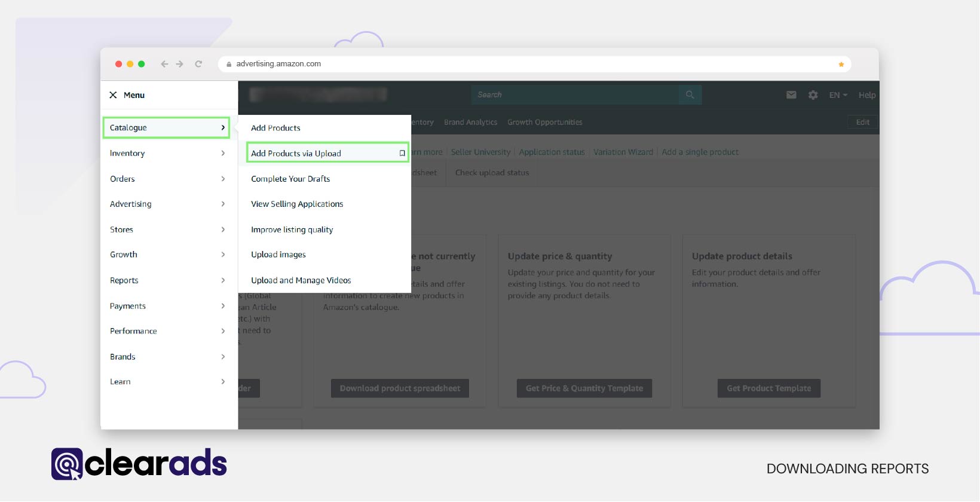The height and width of the screenshot is (502, 980).
Task: Click Get Price & Quantity Template button
Action: [584, 388]
